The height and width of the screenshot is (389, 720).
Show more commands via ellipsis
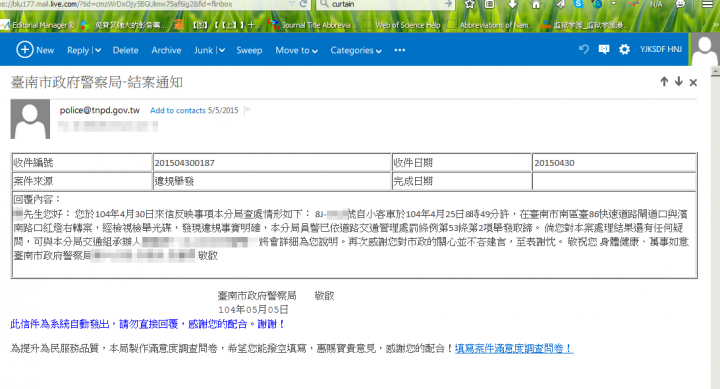tap(399, 50)
